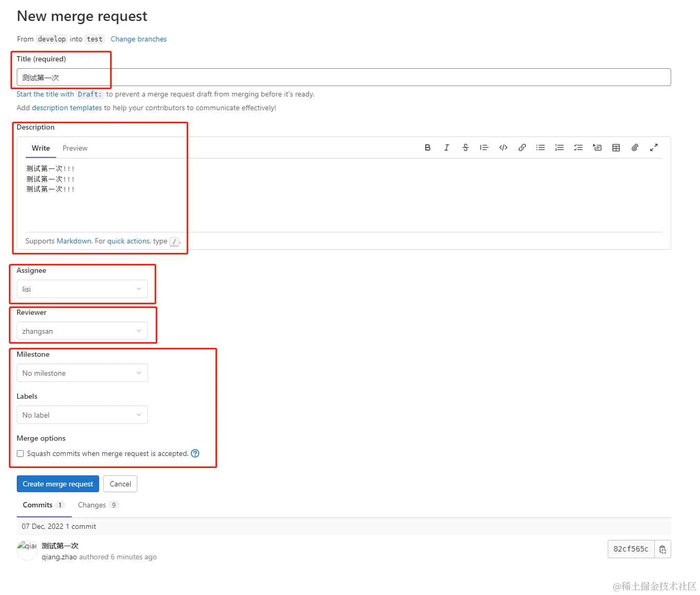Copy commit SHA 82cf565c to clipboard
Screen dimensions: 700x595
[x=663, y=549]
